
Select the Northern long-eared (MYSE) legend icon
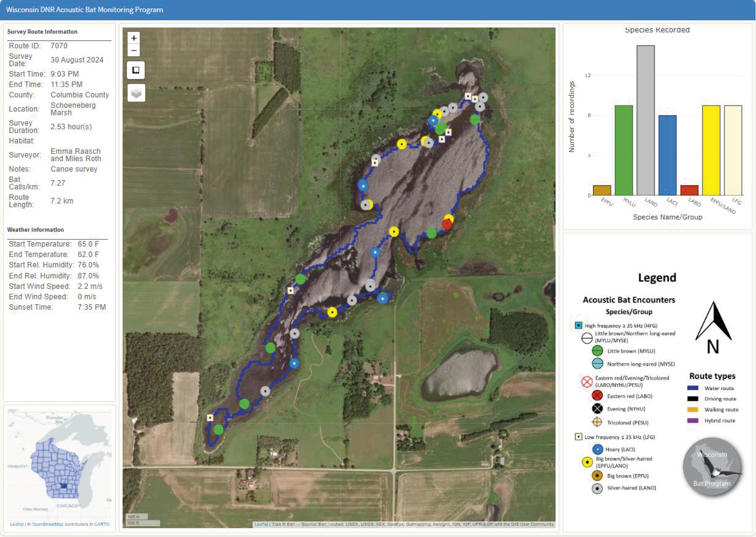597,364
